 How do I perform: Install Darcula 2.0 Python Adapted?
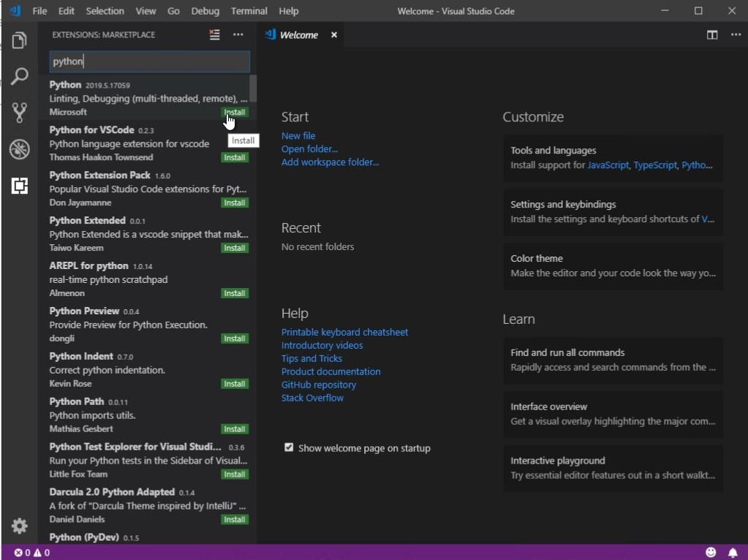(x=235, y=520)
